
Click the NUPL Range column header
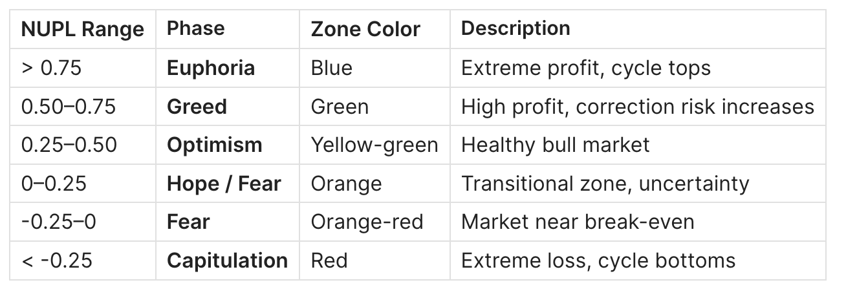(83, 29)
